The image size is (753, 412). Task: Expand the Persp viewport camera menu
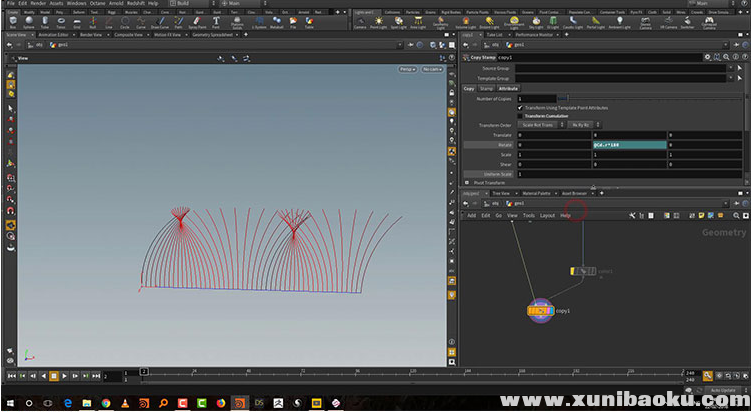click(407, 69)
